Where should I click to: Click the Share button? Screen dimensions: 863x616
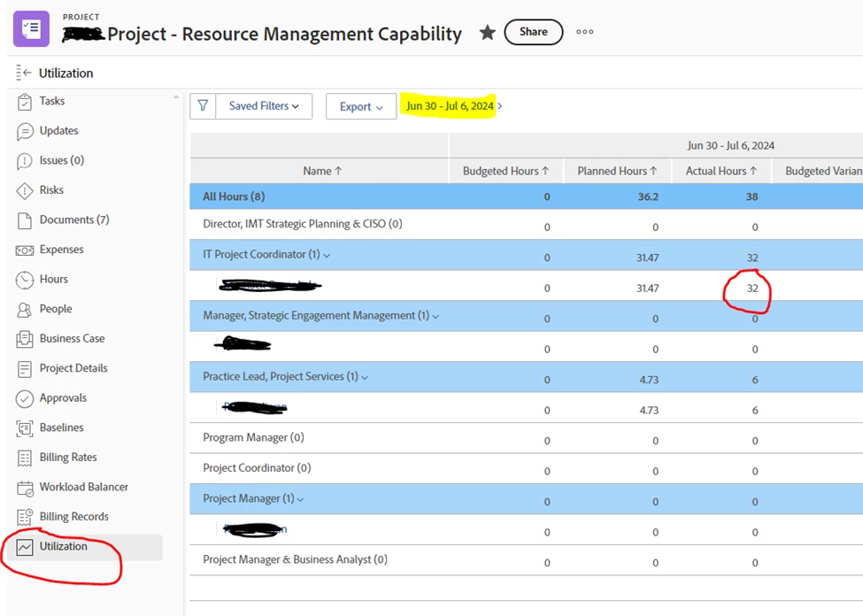(534, 32)
